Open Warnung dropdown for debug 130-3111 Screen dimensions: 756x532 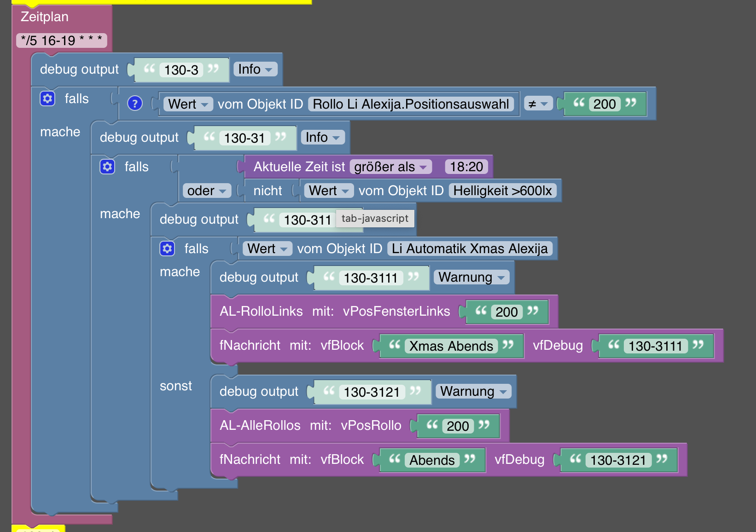(471, 277)
